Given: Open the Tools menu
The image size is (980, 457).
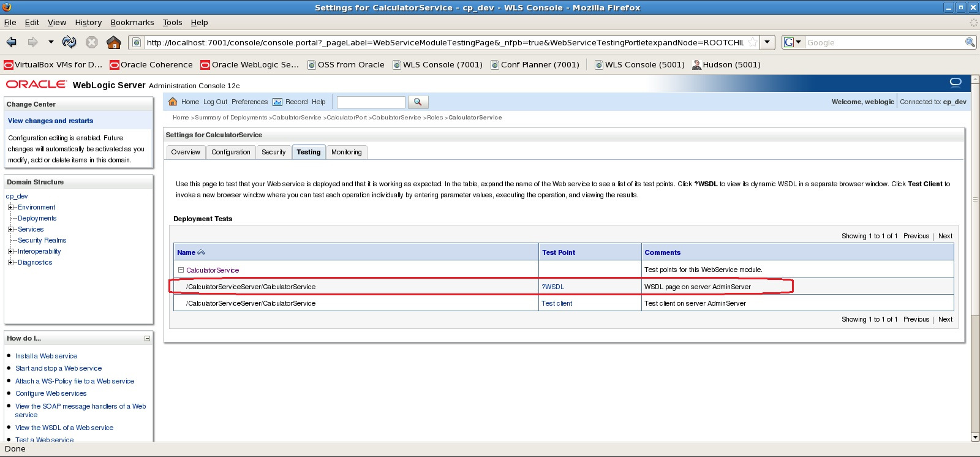Looking at the screenshot, I should (x=172, y=22).
